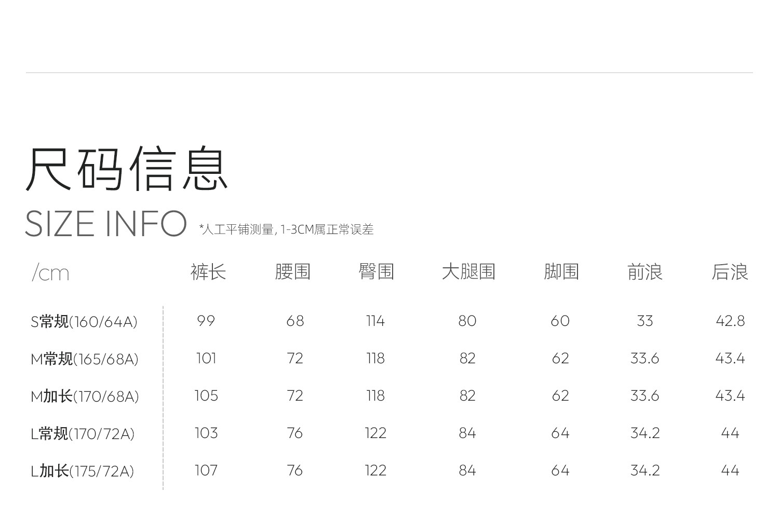The height and width of the screenshot is (532, 779).
Task: Click the SIZE INFO title text
Action: click(x=105, y=224)
